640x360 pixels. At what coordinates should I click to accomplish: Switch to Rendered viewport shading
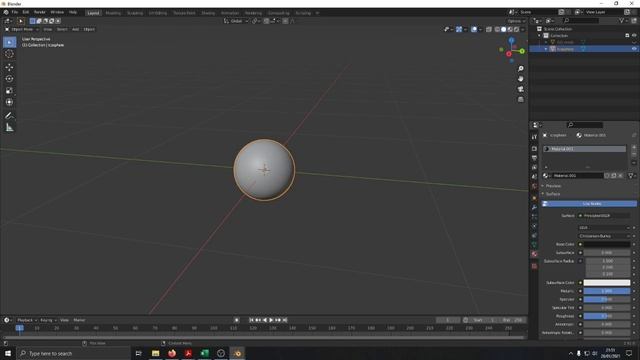tap(516, 29)
